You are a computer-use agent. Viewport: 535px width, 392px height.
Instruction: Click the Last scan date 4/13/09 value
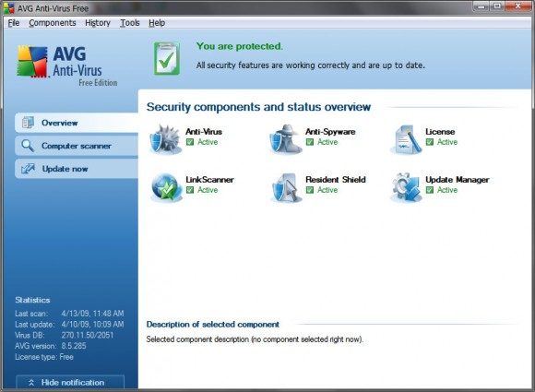coord(93,314)
